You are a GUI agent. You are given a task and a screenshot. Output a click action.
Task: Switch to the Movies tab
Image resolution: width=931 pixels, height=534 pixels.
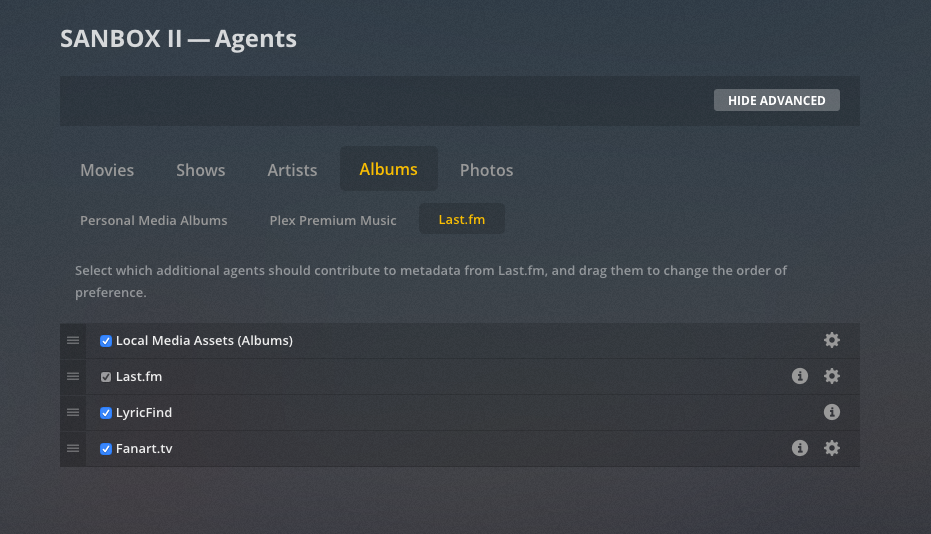tap(107, 170)
